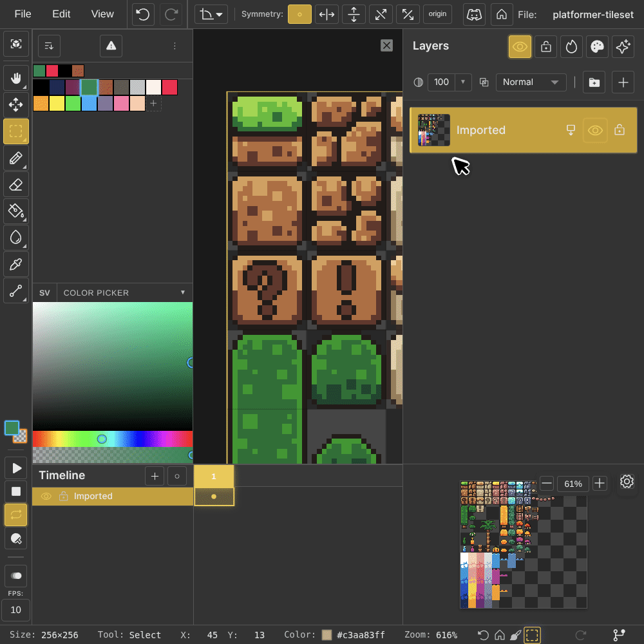Hide the Imported layer via eye icon
Viewport: 644px width, 644px height.
pos(595,130)
